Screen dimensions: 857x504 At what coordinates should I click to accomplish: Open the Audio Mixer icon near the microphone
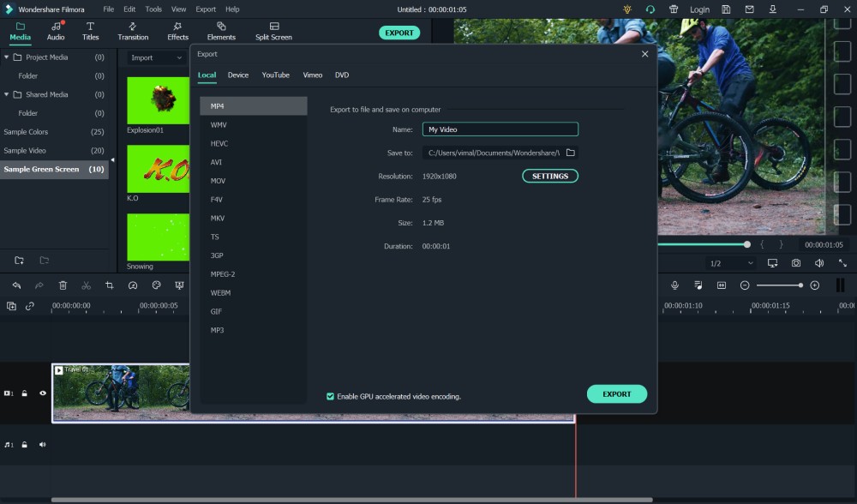pos(698,285)
